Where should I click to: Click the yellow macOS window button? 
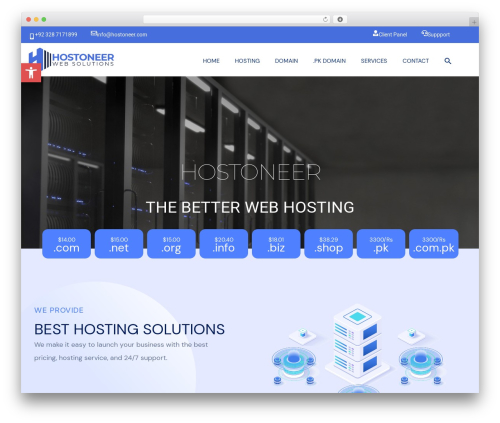coord(36,19)
